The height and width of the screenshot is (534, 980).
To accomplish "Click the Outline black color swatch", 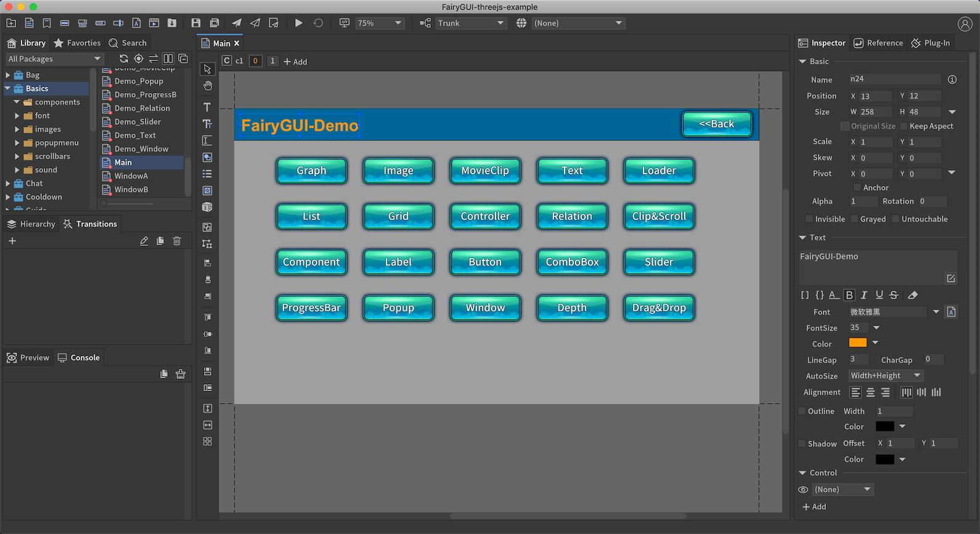I will click(x=884, y=426).
